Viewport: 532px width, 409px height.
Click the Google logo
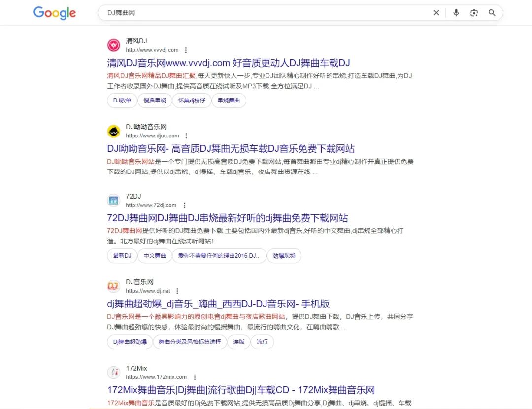coord(55,13)
